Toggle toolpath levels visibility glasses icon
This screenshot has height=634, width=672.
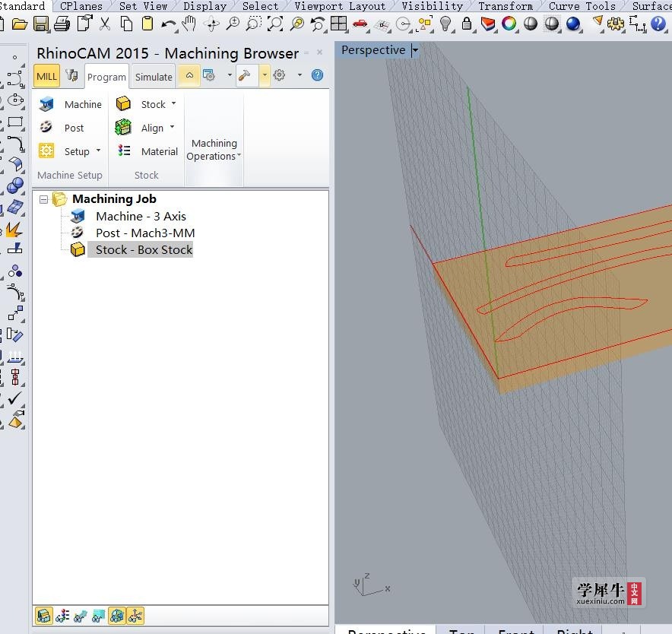(99, 616)
